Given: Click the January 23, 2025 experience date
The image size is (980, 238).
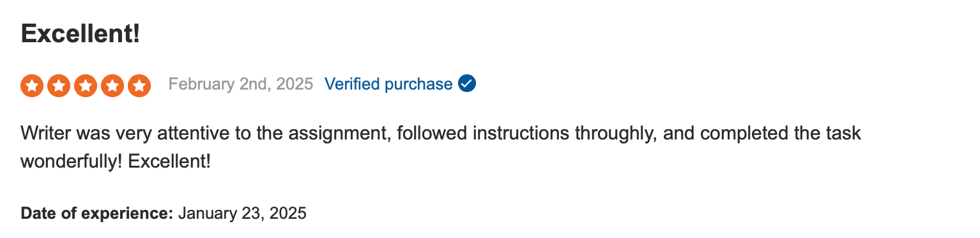Looking at the screenshot, I should [243, 213].
